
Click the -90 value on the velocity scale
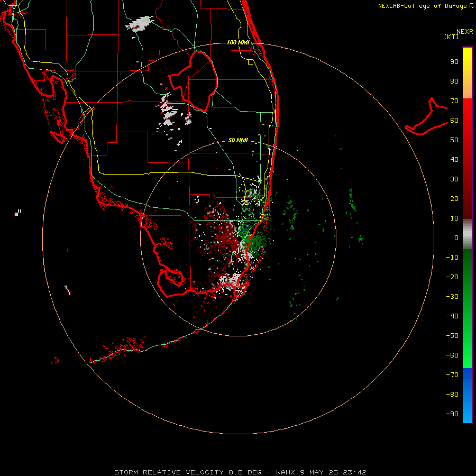click(452, 414)
